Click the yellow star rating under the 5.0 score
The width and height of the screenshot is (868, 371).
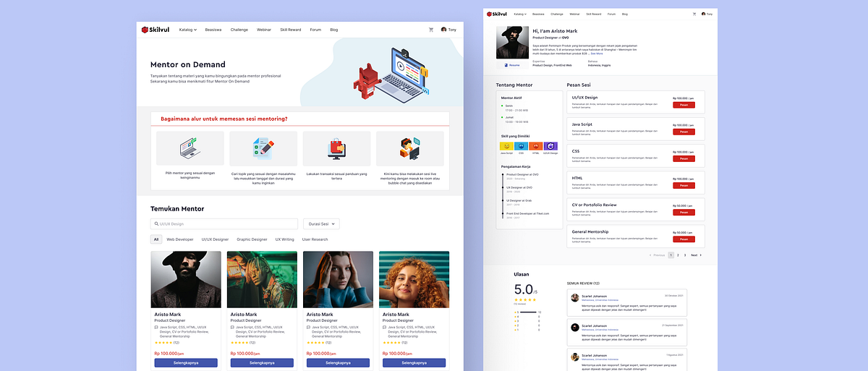click(x=525, y=299)
